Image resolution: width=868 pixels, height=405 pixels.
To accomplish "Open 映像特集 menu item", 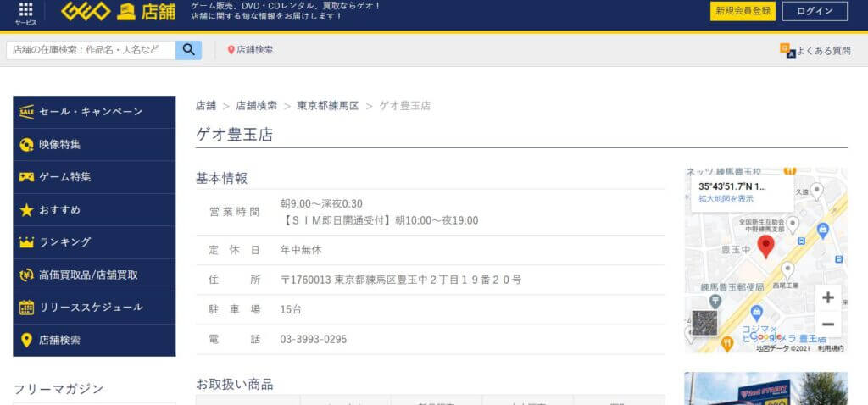I will [94, 145].
